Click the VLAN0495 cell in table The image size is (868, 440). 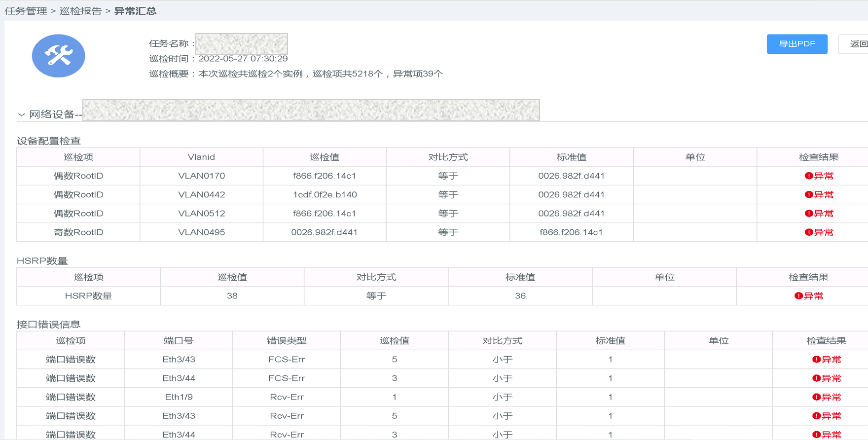[x=201, y=232]
